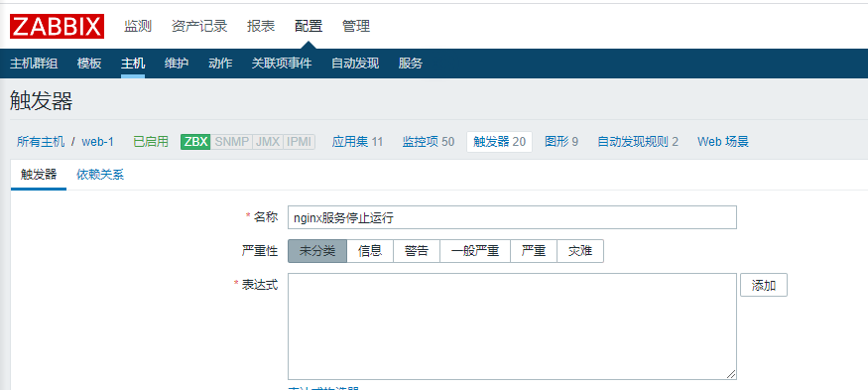Select severity 信息
Viewport: 868px width, 390px height.
tap(370, 251)
